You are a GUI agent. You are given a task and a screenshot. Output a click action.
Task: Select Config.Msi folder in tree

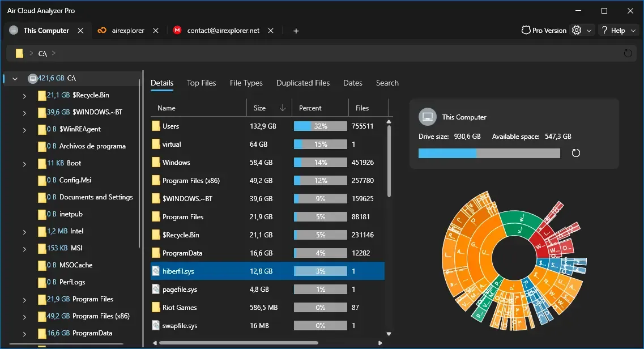[x=75, y=180]
